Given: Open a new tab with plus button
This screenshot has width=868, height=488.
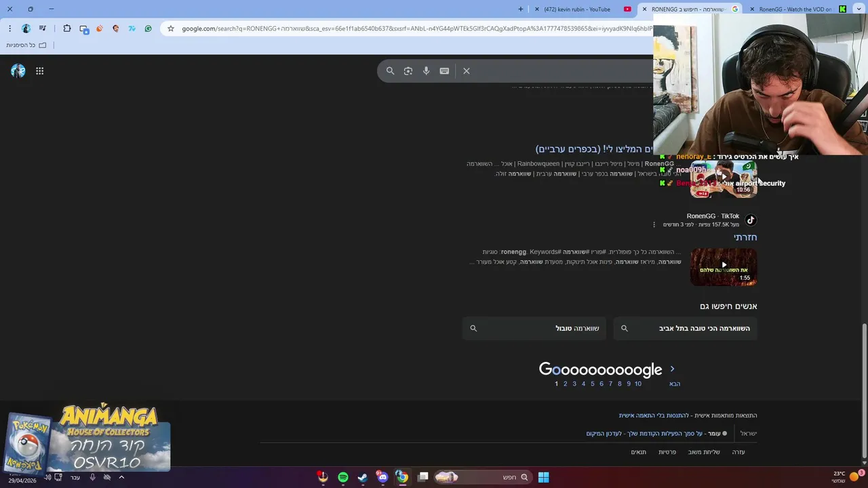Looking at the screenshot, I should coord(521,9).
